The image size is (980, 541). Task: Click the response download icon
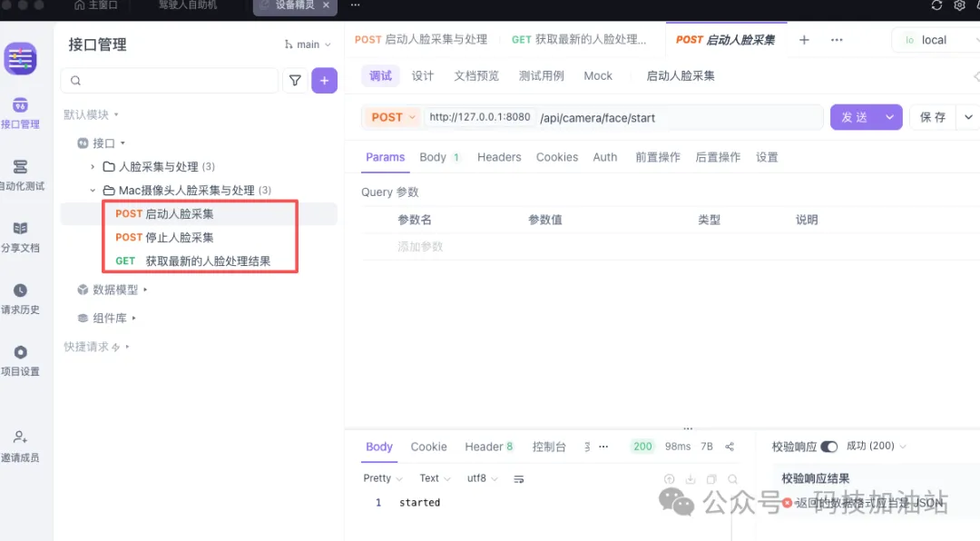click(x=691, y=479)
